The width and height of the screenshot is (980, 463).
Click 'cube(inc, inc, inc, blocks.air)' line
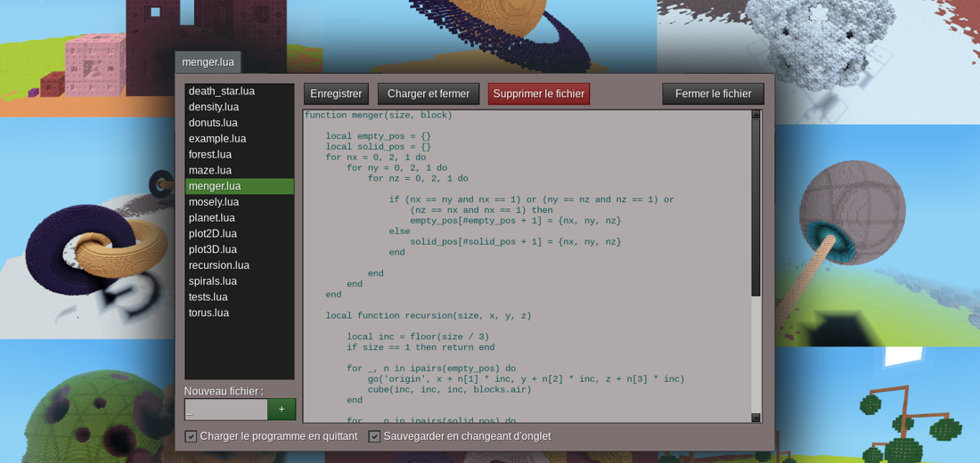[x=449, y=390]
